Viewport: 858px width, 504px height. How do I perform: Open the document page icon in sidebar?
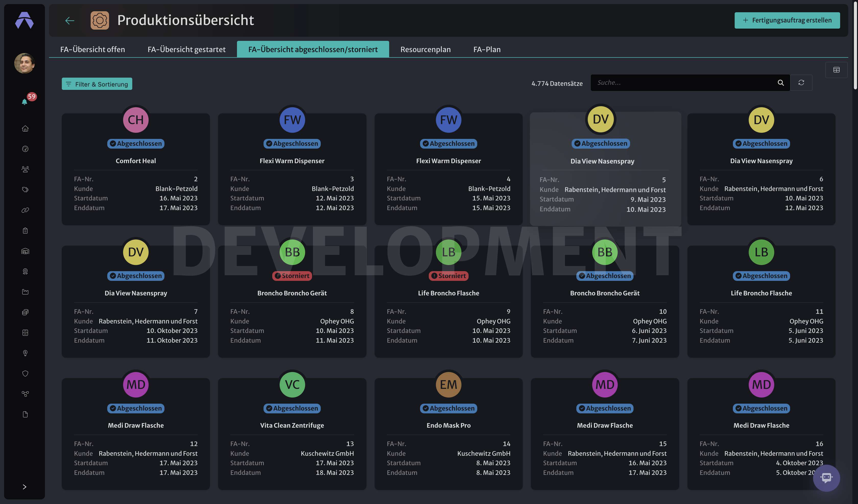pos(25,414)
